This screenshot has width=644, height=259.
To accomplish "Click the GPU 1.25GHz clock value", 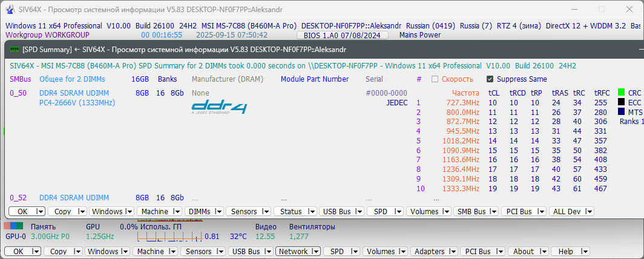I will click(x=100, y=237).
